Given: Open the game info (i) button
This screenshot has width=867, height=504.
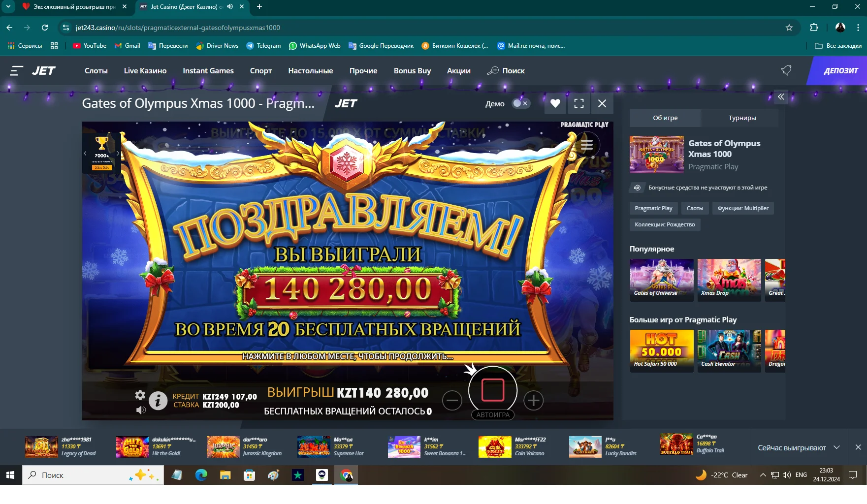Looking at the screenshot, I should click(x=158, y=401).
